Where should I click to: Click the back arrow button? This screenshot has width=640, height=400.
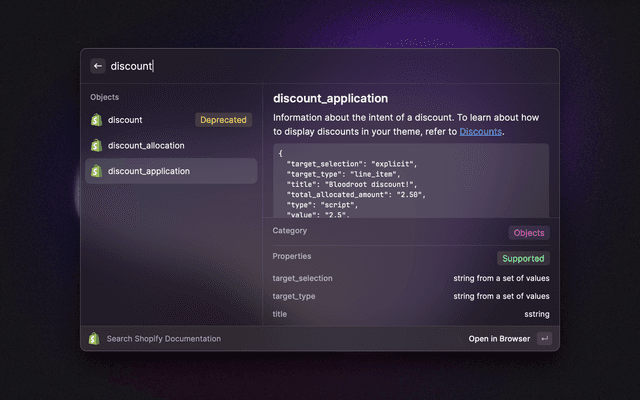(x=98, y=66)
